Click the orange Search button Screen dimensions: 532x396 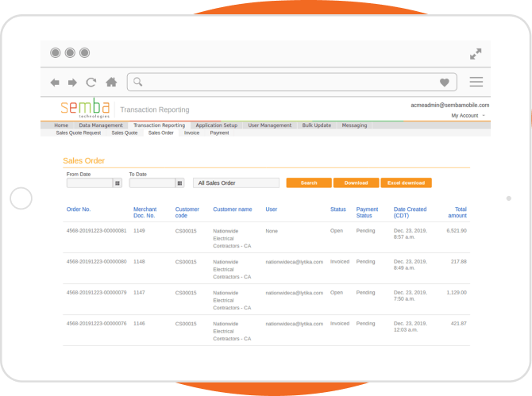click(309, 183)
